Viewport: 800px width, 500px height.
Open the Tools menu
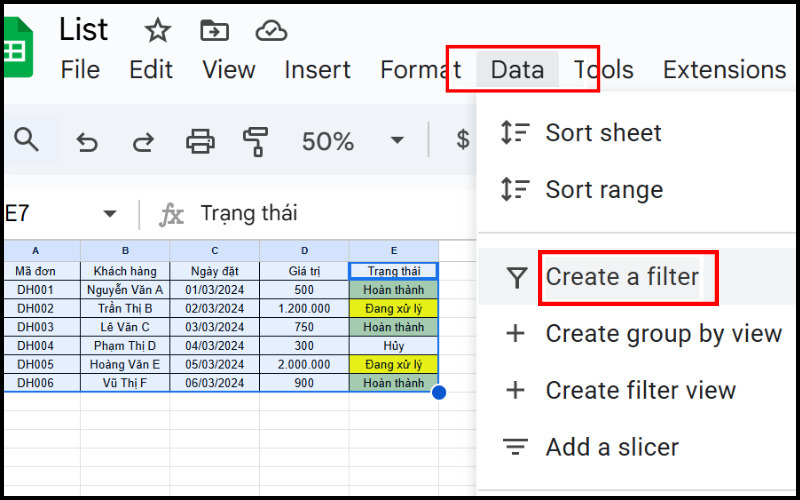click(604, 69)
